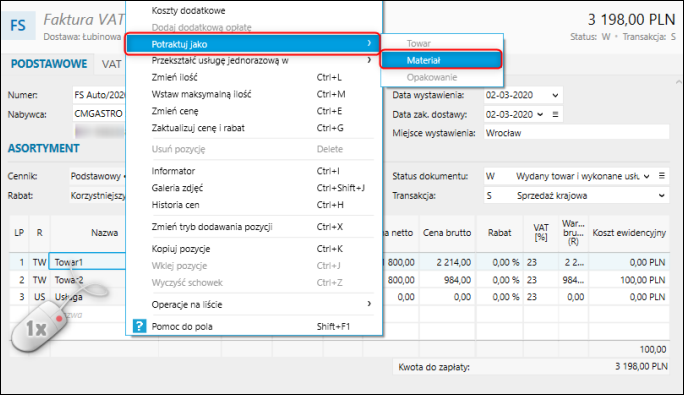Open Galeria zdjęć from context menu
Viewport: 684px width, 395px height.
(x=254, y=188)
